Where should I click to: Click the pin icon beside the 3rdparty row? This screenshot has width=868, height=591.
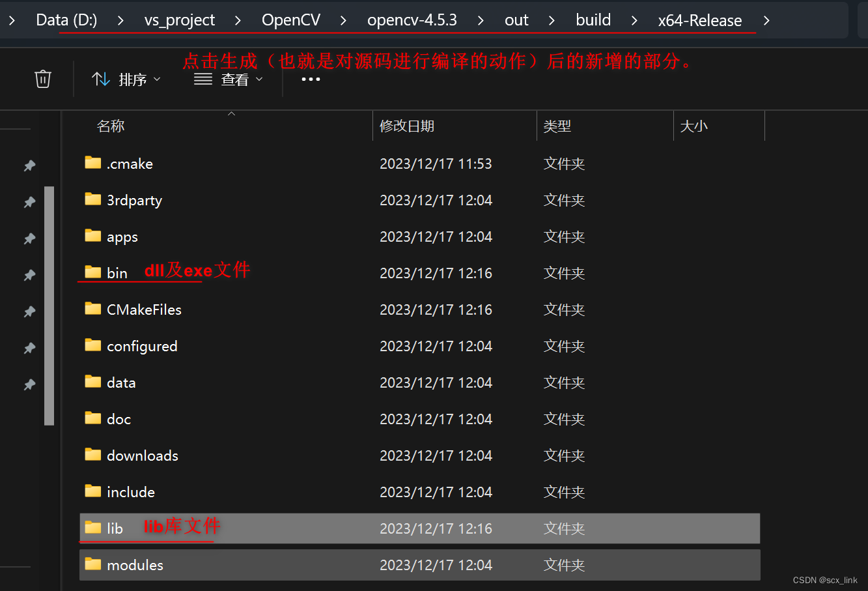29,203
